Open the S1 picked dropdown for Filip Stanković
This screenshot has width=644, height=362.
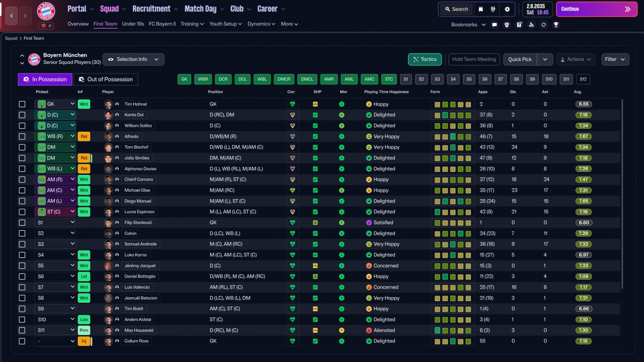tap(55, 223)
